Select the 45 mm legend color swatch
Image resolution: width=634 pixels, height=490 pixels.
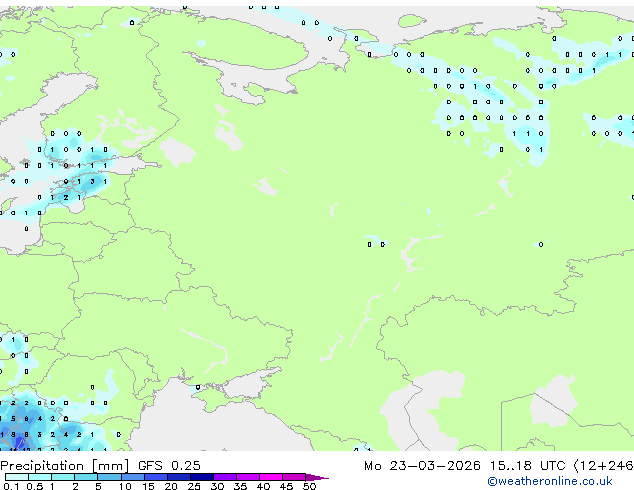pyautogui.click(x=294, y=477)
